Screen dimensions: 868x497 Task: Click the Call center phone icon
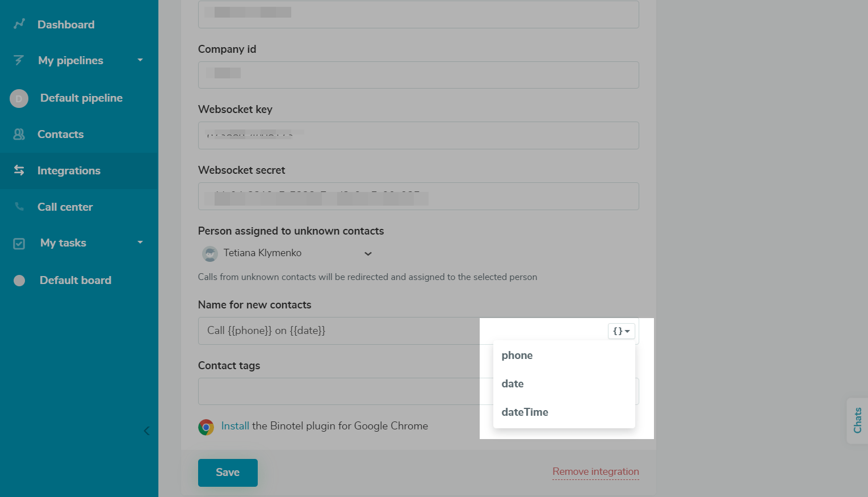click(x=19, y=207)
